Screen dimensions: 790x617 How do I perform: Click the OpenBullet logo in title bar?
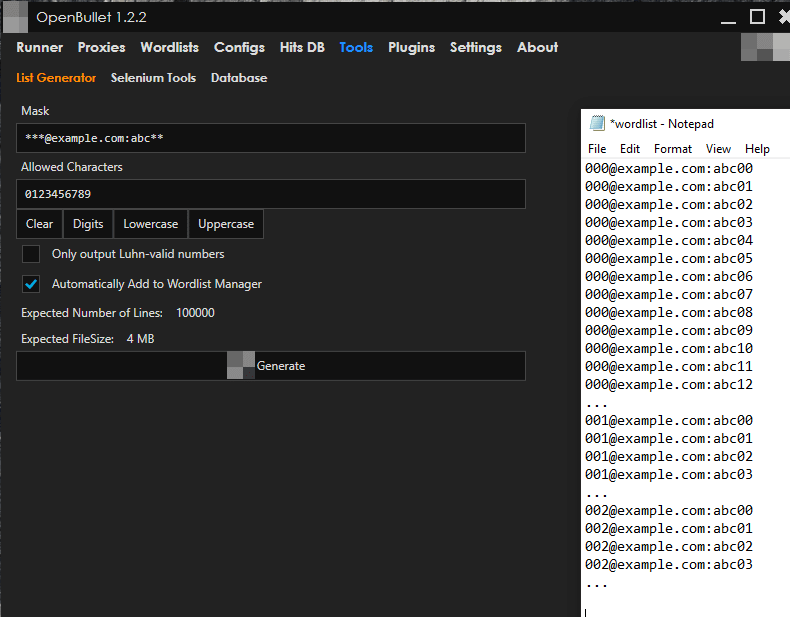(x=17, y=17)
